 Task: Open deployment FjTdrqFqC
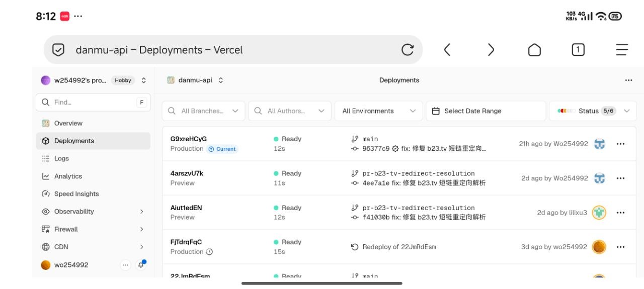click(186, 242)
